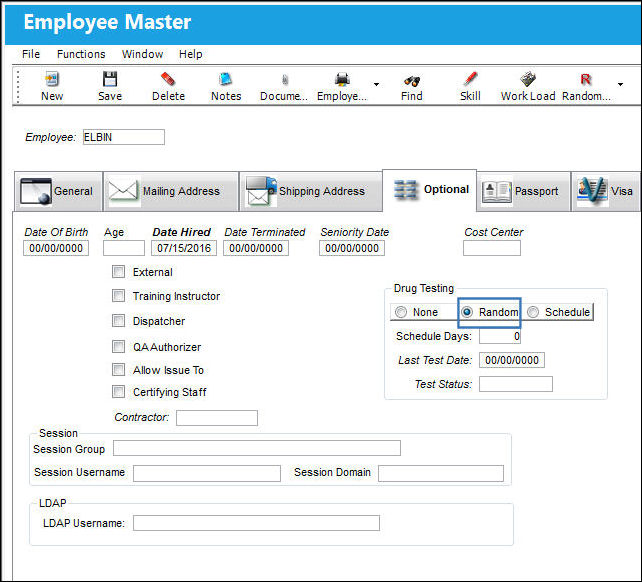
Task: Click the Employee field containing ELBIN
Action: [124, 137]
